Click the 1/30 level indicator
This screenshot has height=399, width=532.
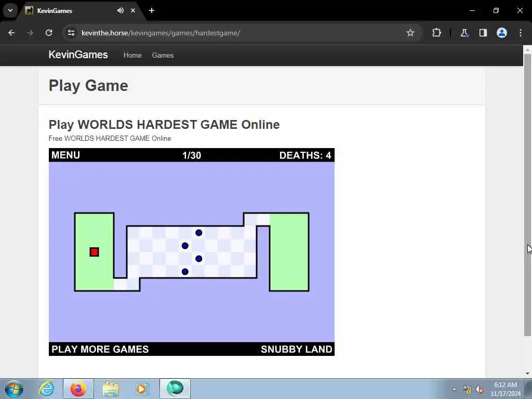tap(192, 155)
